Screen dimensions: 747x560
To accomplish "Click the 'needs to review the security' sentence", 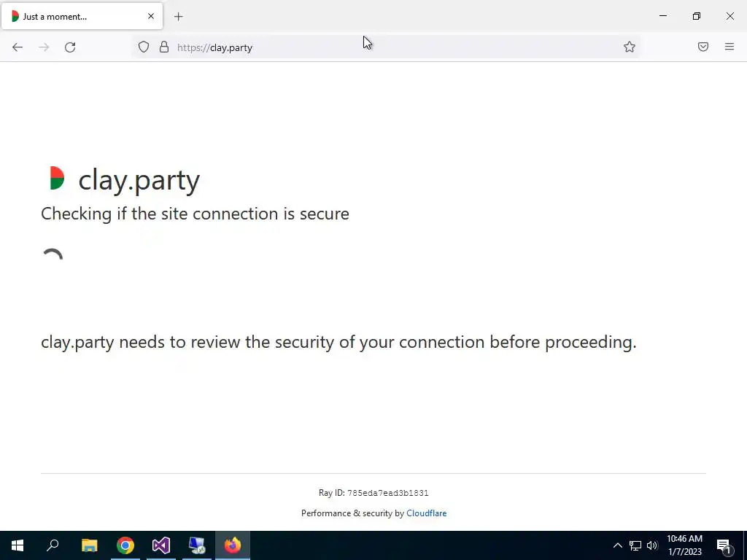I will point(338,343).
